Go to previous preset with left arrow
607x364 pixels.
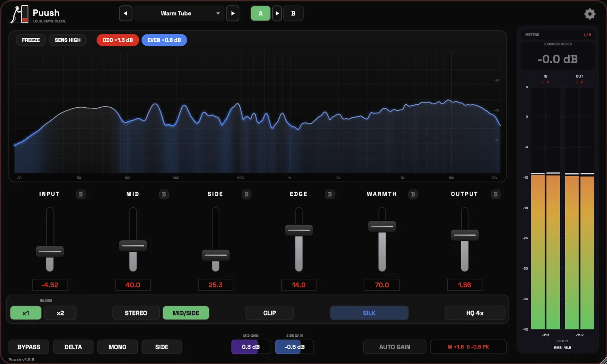(126, 13)
